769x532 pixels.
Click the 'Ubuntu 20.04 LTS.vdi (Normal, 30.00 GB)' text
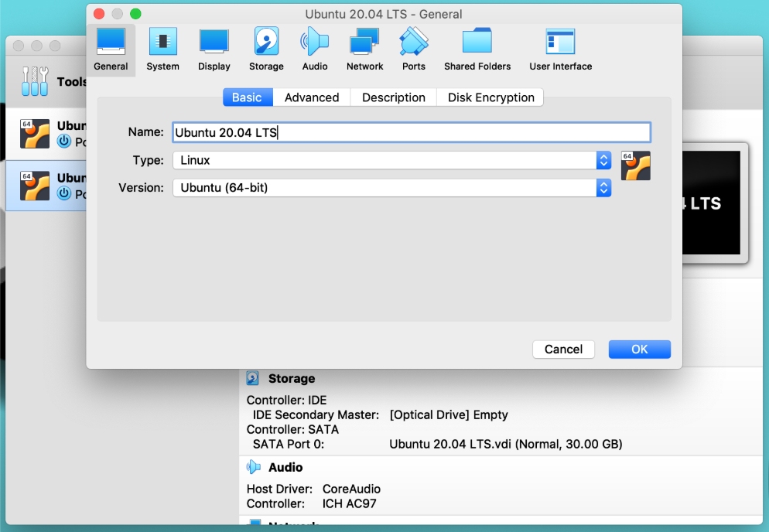(506, 444)
